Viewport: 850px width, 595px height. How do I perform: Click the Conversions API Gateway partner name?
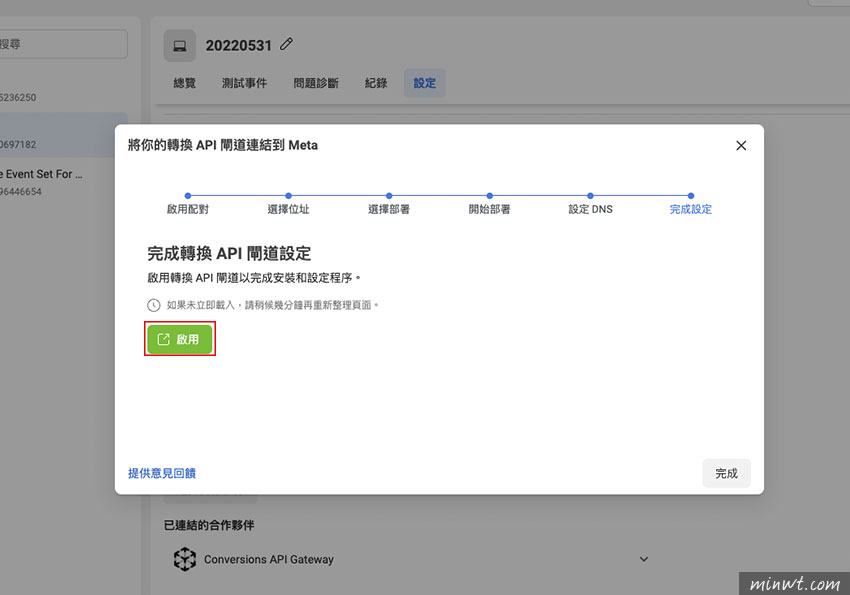(269, 559)
